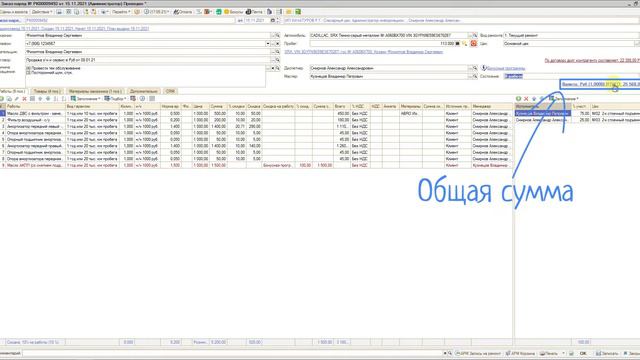Click the OK button in the bottom bar
The width and height of the screenshot is (640, 360).
pos(583,353)
